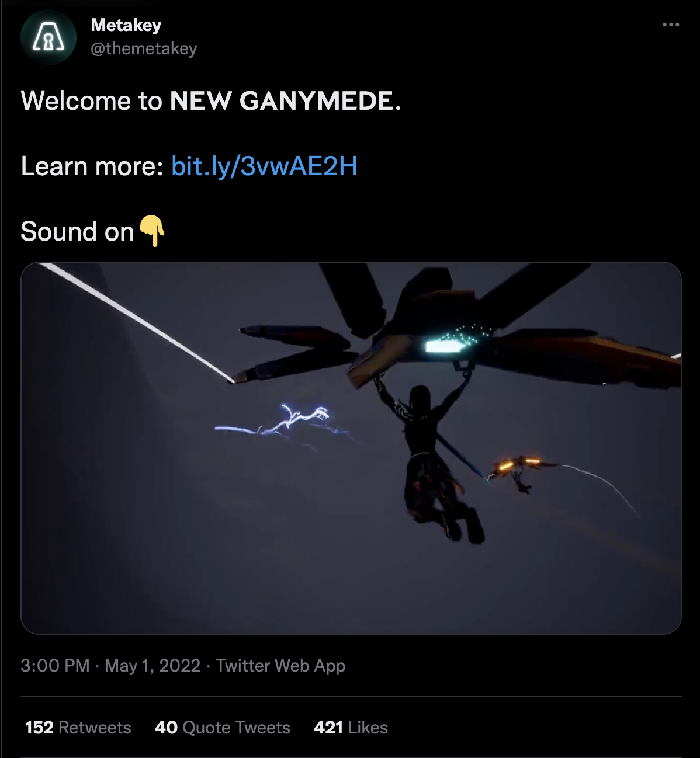Viewport: 700px width, 758px height.
Task: Click the Sound on text
Action: pyautogui.click(x=78, y=232)
